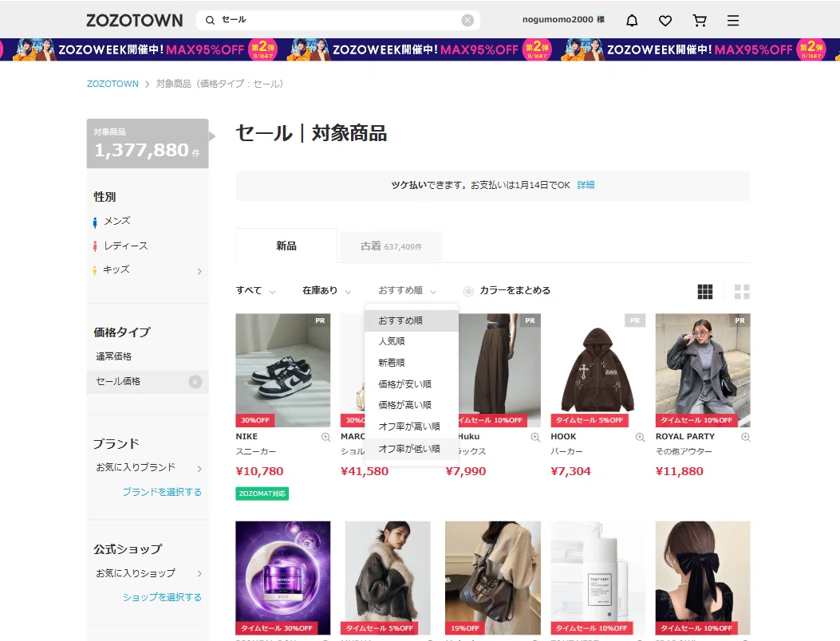
Task: Open HOOK hoodie product thumbnail
Action: point(597,370)
